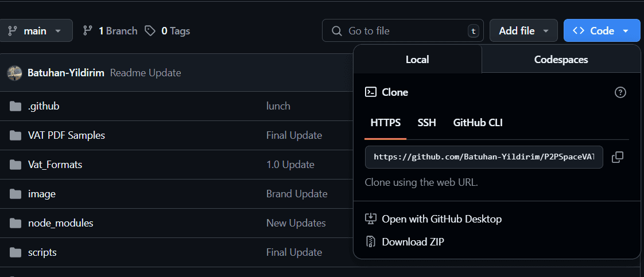
Task: Click the branch icon beside 1 Branch
Action: tap(87, 31)
